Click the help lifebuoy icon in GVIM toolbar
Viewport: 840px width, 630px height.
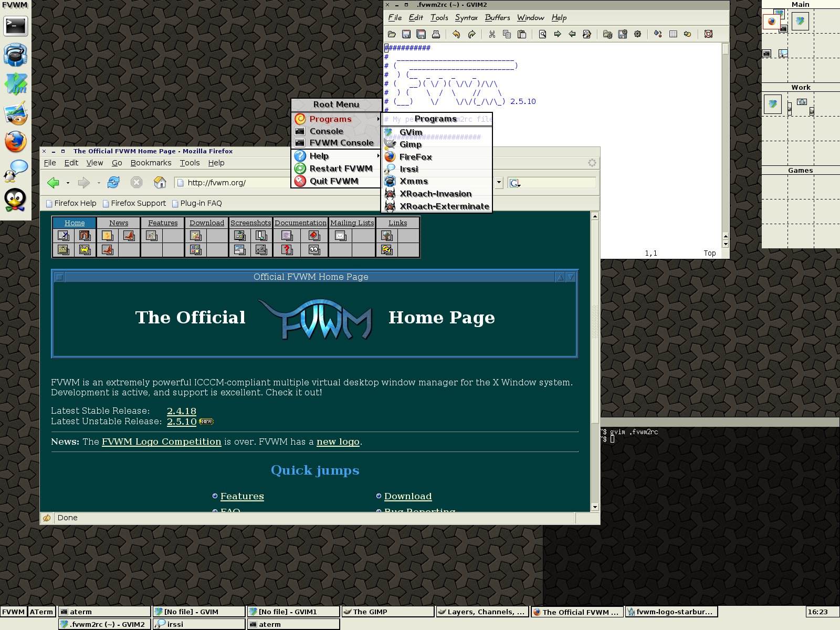[x=708, y=34]
